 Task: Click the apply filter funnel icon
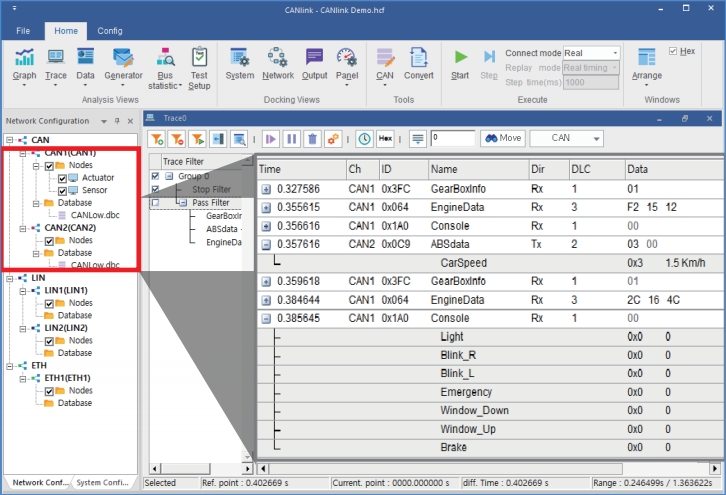pyautogui.click(x=198, y=138)
